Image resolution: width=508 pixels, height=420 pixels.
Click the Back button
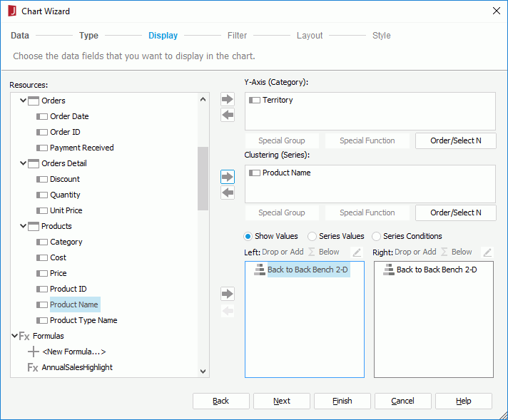point(221,401)
